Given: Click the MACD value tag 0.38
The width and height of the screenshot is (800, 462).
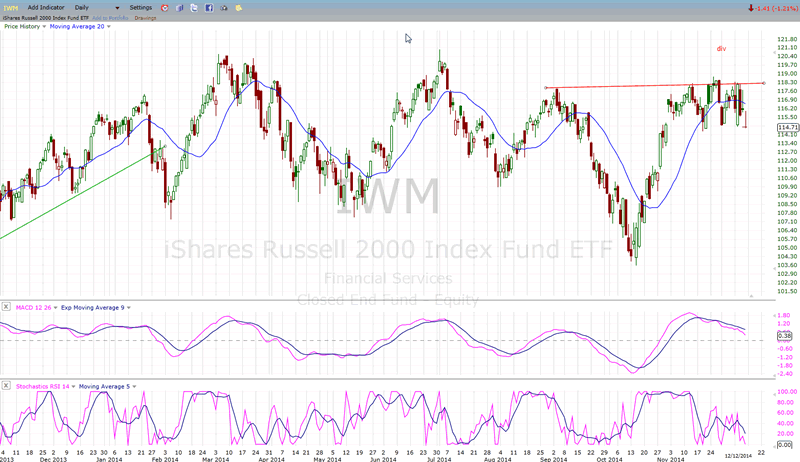Looking at the screenshot, I should (x=785, y=336).
